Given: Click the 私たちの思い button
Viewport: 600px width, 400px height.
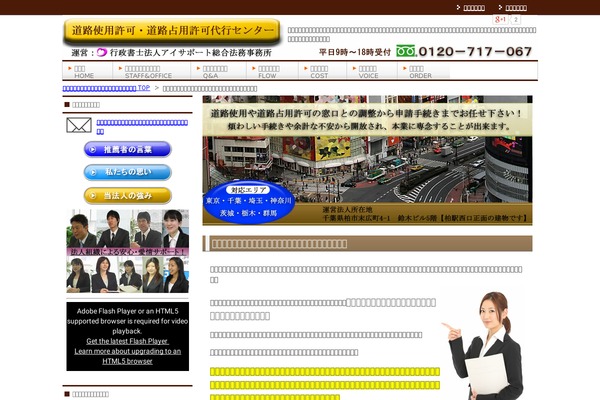Looking at the screenshot, I should point(127,172).
